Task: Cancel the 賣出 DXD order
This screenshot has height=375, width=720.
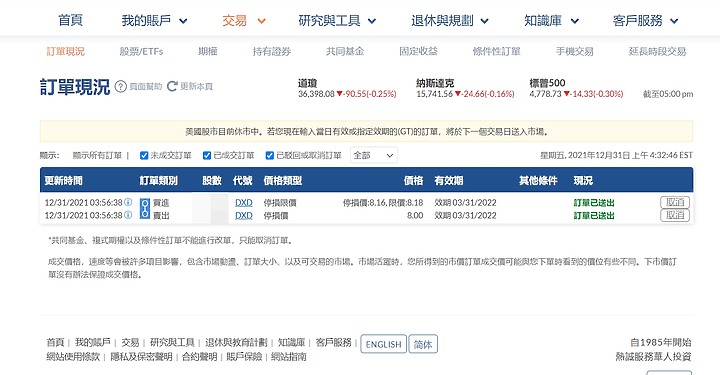Action: coord(675,215)
